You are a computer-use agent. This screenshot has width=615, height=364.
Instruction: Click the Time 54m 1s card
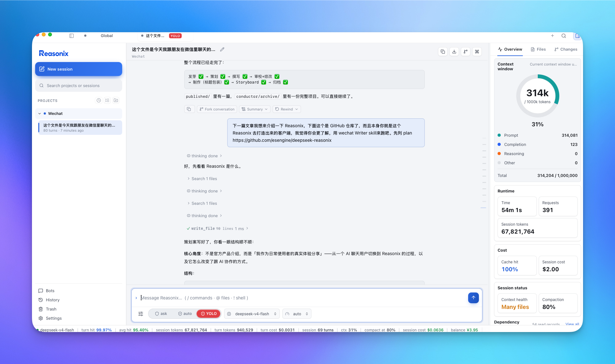tap(517, 206)
